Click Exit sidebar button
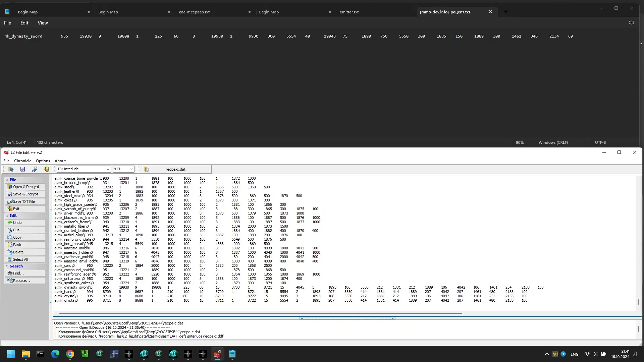644x362 pixels. click(25, 209)
